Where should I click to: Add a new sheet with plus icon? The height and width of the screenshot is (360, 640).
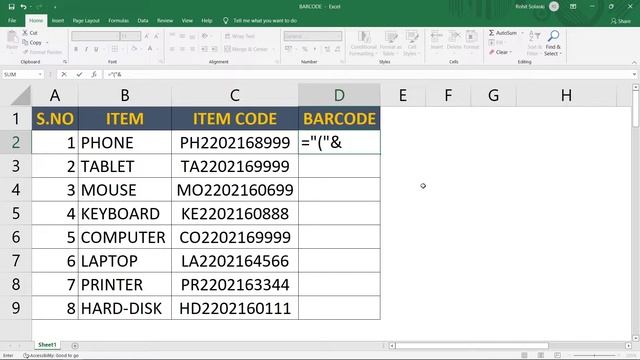pos(75,346)
